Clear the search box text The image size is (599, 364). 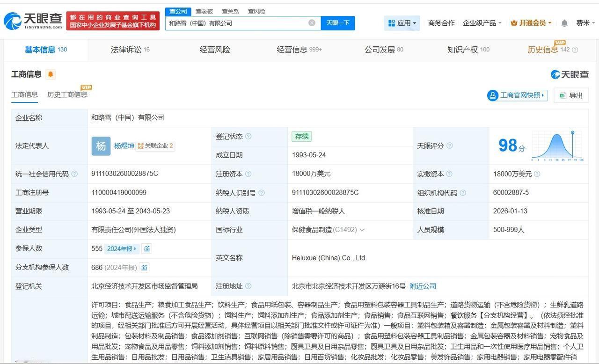(312, 23)
